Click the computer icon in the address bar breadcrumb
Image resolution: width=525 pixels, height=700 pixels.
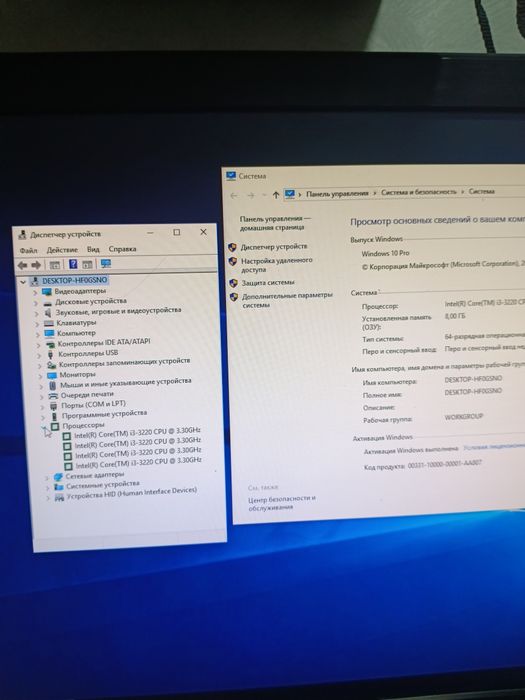pyautogui.click(x=290, y=194)
